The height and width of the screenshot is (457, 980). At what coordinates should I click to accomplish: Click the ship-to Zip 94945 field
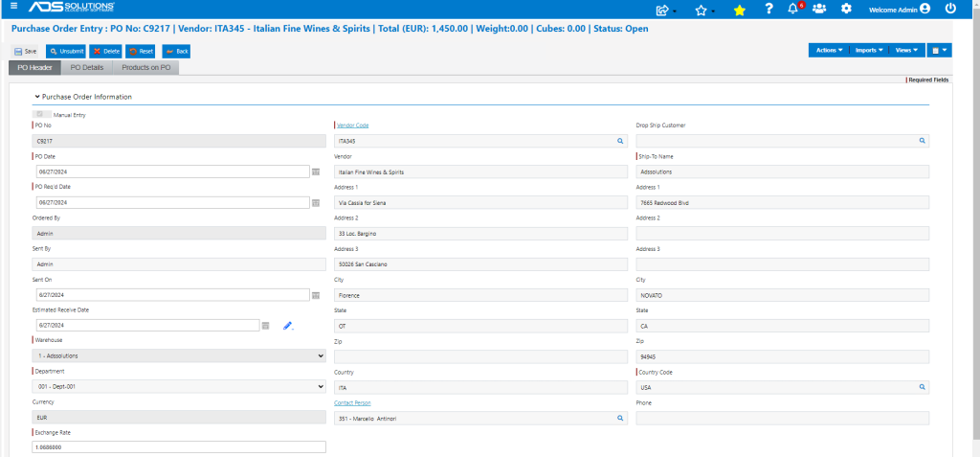(x=783, y=356)
